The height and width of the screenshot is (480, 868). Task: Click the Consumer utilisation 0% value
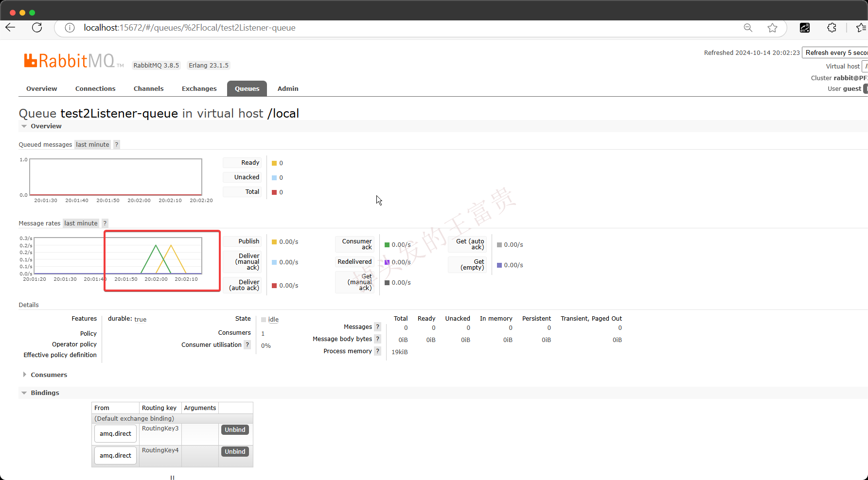[266, 345]
